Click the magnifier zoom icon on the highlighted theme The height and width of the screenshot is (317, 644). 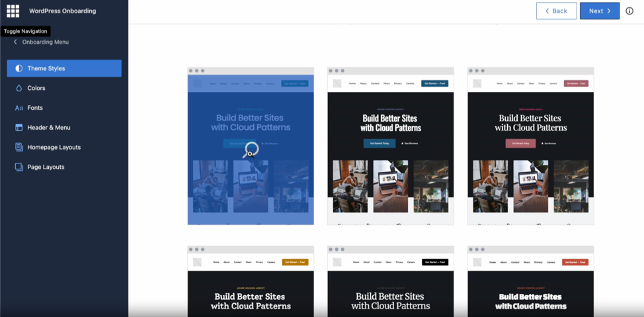tap(250, 150)
